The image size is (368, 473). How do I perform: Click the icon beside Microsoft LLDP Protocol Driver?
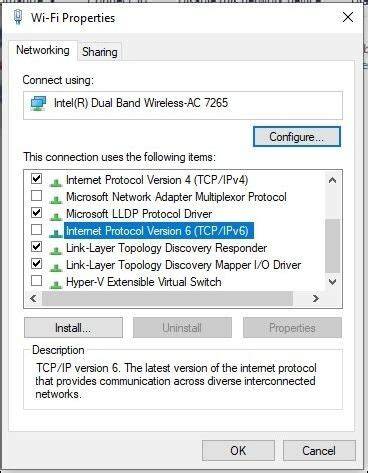pyautogui.click(x=56, y=216)
